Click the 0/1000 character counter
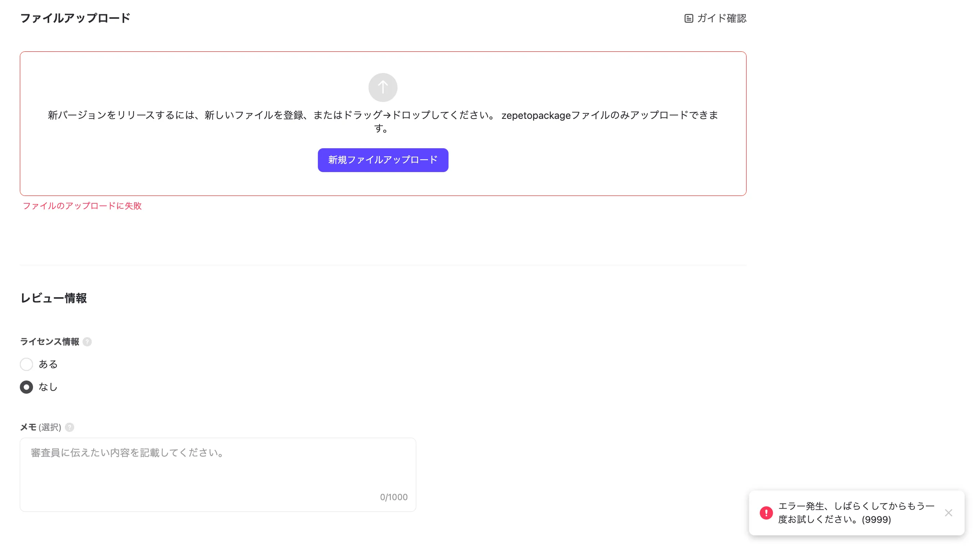Image resolution: width=980 pixels, height=550 pixels. (x=394, y=497)
